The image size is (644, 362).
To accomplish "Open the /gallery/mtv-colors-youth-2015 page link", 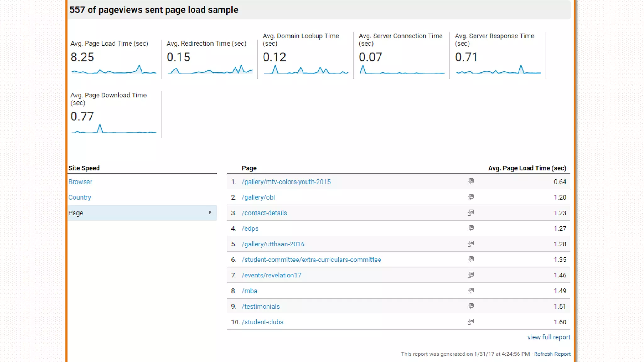I will pyautogui.click(x=286, y=182).
